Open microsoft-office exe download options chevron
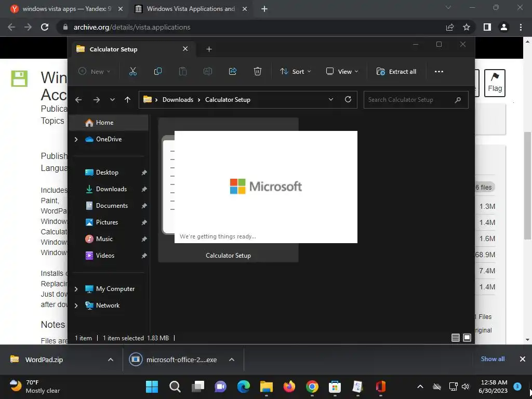The image size is (532, 399). [232, 360]
